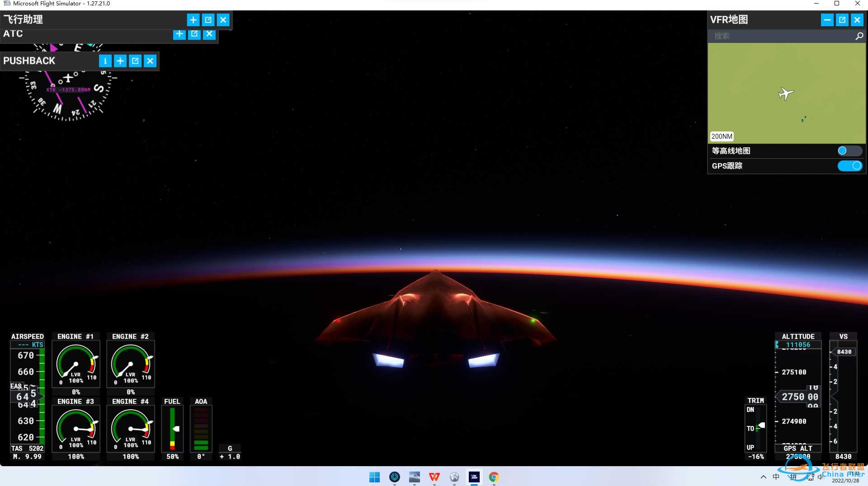
Task: Pop out the 飞行助理 panel window
Action: [208, 20]
